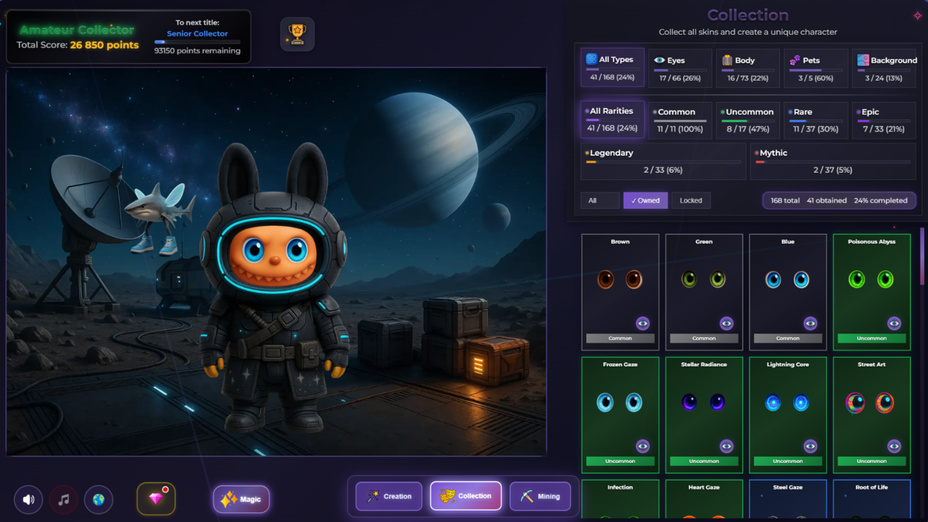Open the Mining tab
The height and width of the screenshot is (522, 928).
540,496
